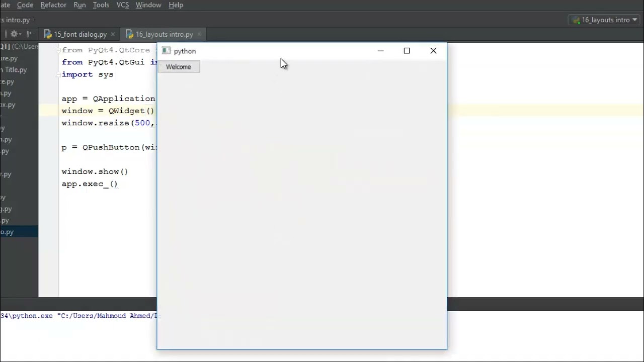Click 'app = QApplication' code line

tap(108, 99)
